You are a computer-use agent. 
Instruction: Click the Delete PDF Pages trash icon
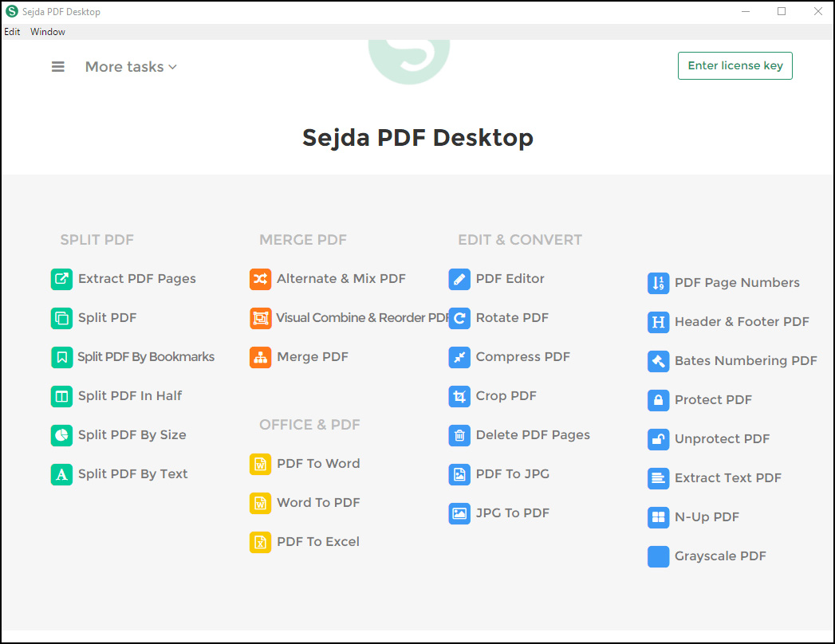pyautogui.click(x=459, y=435)
